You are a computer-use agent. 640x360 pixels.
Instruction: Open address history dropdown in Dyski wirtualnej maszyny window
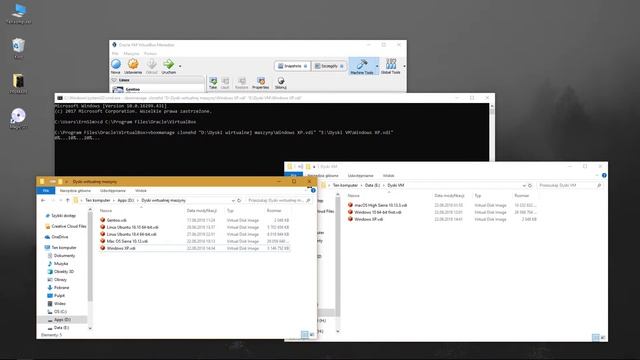233,200
